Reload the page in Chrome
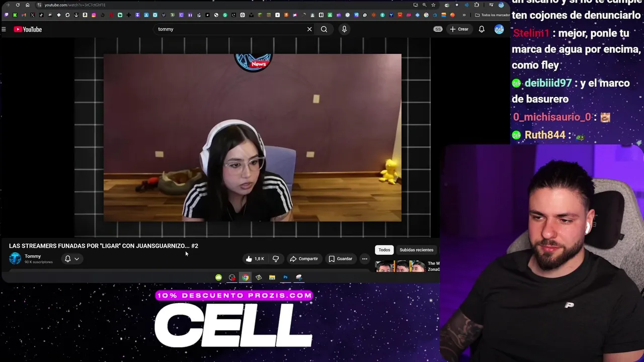The image size is (644, 362). point(18,5)
